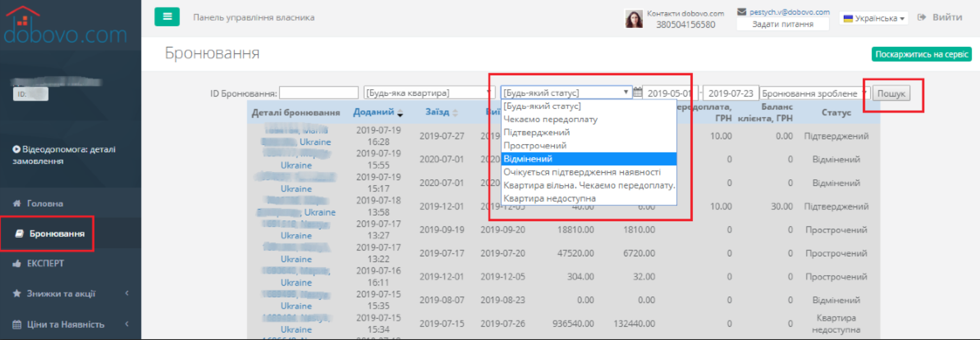The width and height of the screenshot is (980, 340).
Task: Open the 'Бронювання зроблене' dropdown
Action: tap(814, 93)
